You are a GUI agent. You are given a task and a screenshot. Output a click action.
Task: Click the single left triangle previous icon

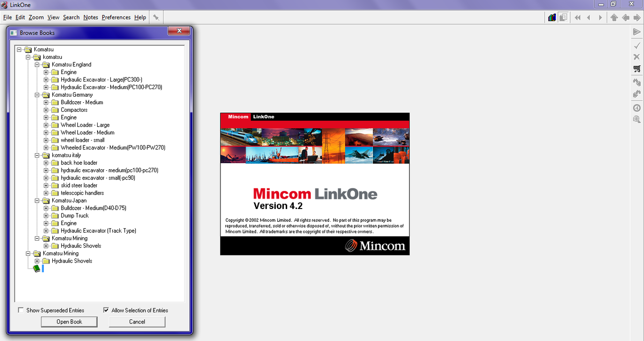589,18
